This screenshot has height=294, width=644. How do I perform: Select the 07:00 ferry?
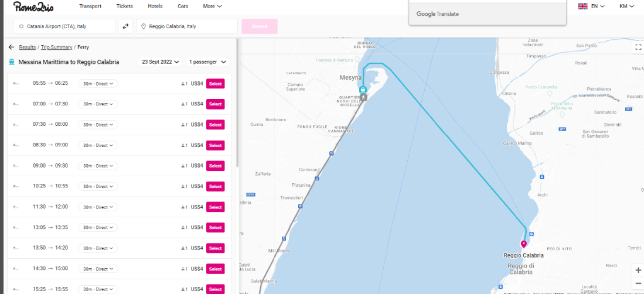click(215, 104)
